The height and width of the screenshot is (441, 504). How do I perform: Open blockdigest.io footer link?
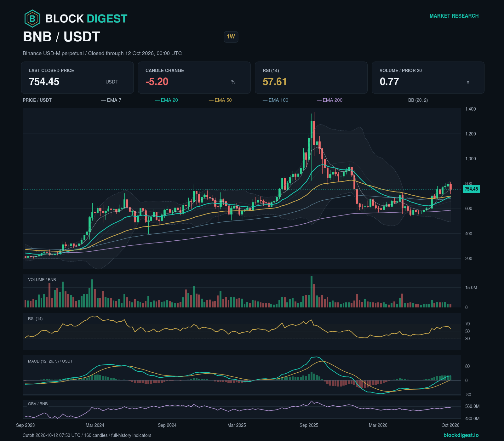click(461, 435)
